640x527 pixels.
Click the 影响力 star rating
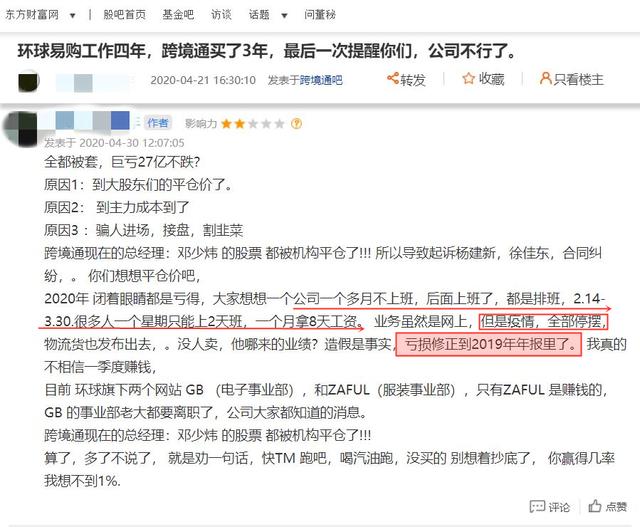point(252,123)
